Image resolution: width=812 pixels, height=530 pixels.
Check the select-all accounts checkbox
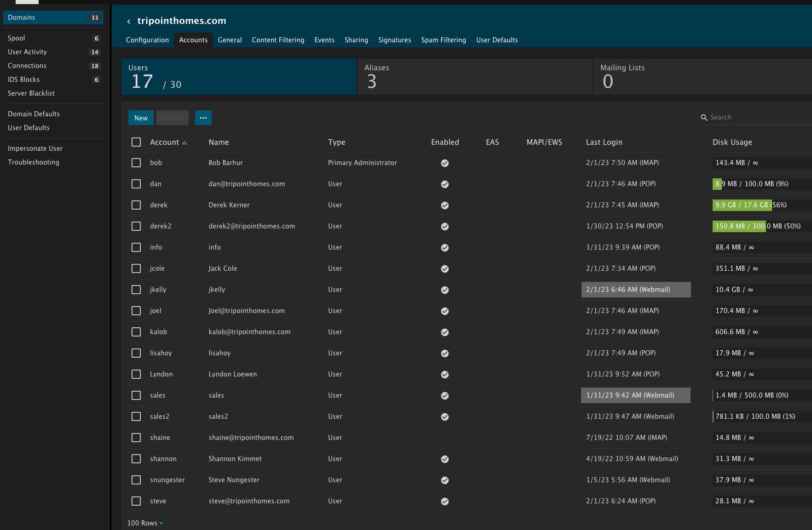point(136,142)
